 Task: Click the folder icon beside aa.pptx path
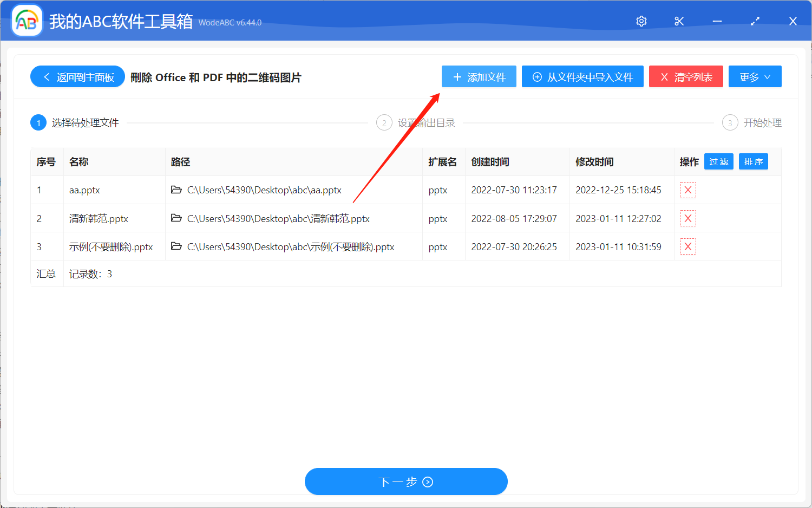(176, 190)
